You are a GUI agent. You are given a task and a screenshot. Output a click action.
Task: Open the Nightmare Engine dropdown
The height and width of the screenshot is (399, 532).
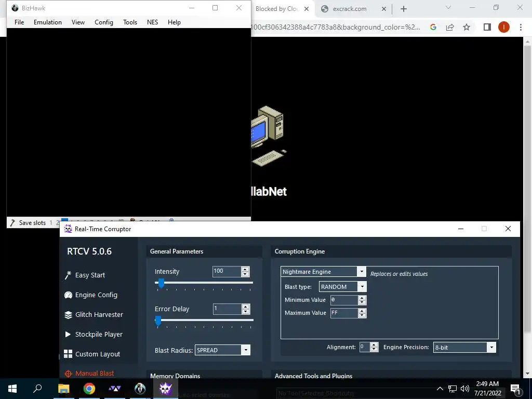coord(323,272)
